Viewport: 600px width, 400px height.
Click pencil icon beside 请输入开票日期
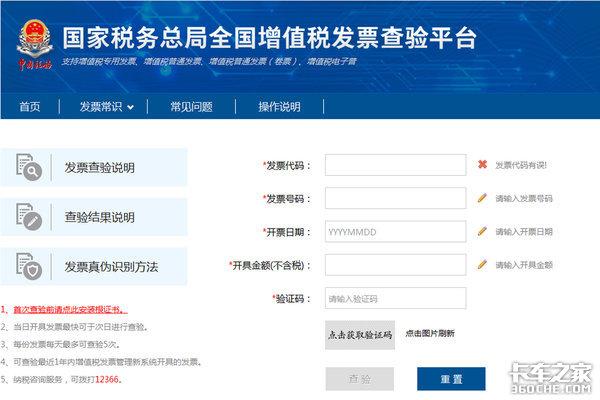click(x=482, y=231)
